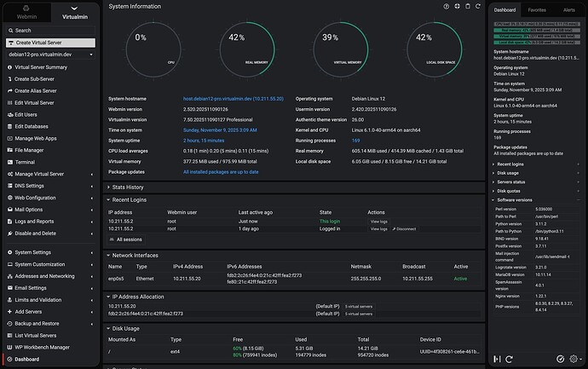Open Terminal from the sidebar
588x369 pixels.
click(25, 162)
